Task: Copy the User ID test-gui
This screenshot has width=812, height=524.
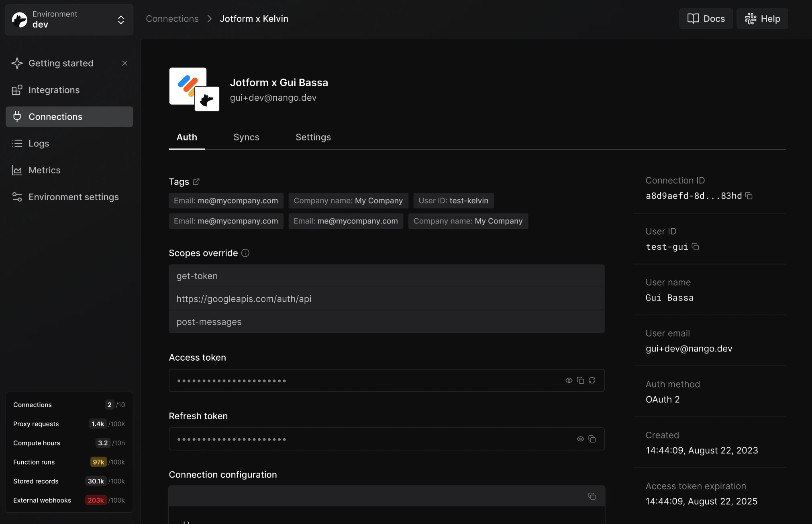Action: (695, 247)
